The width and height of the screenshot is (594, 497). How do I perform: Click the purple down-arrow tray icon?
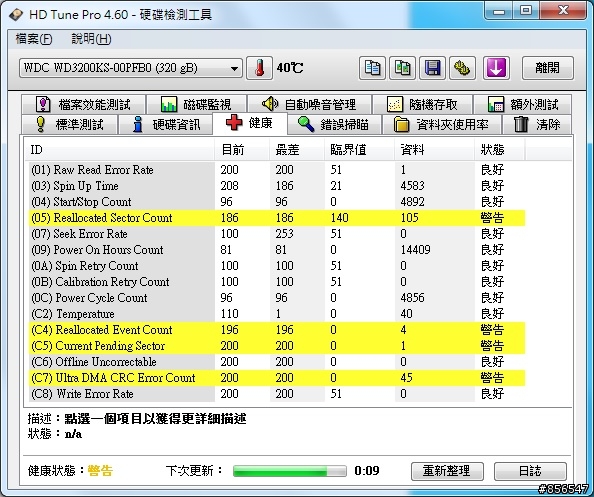pyautogui.click(x=496, y=68)
